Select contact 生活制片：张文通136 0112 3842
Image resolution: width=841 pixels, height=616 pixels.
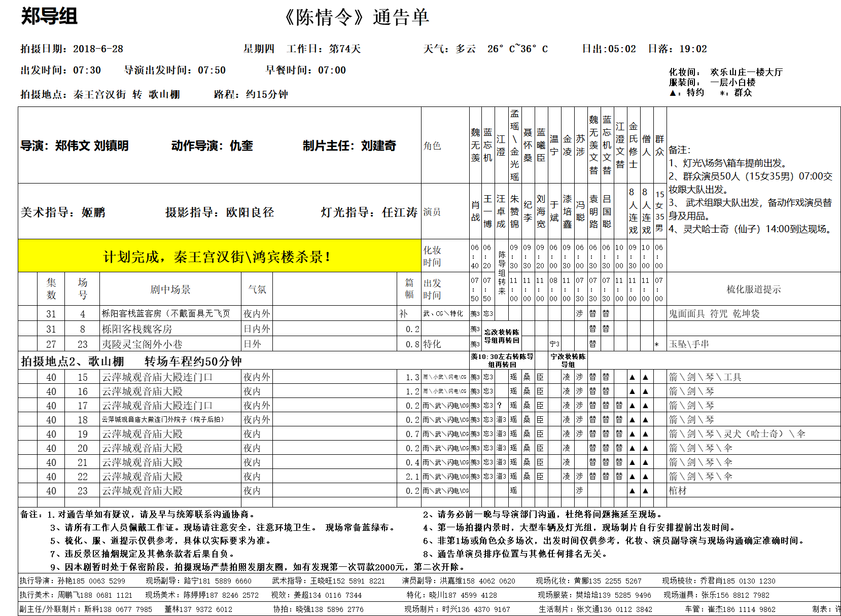(595, 609)
